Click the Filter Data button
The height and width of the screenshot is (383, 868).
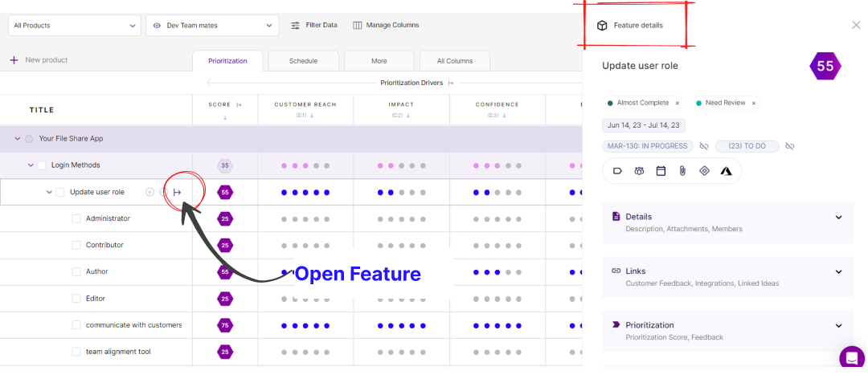313,26
